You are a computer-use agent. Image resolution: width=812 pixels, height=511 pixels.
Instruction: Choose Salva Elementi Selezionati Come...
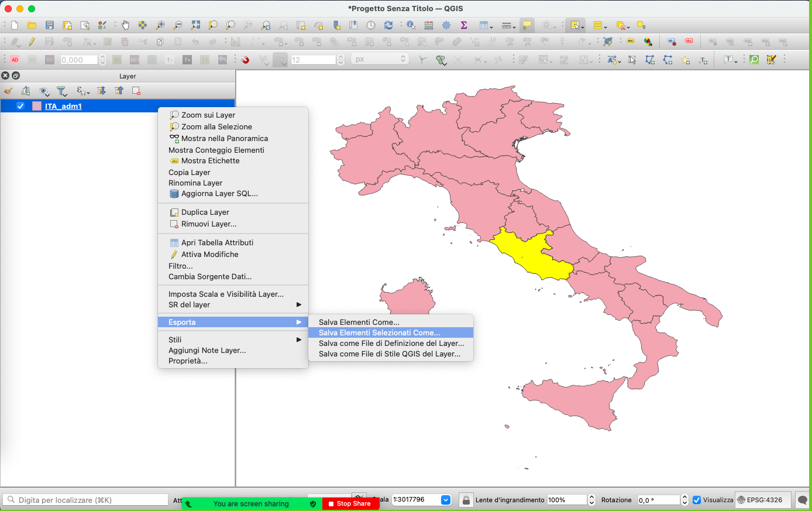tap(379, 332)
